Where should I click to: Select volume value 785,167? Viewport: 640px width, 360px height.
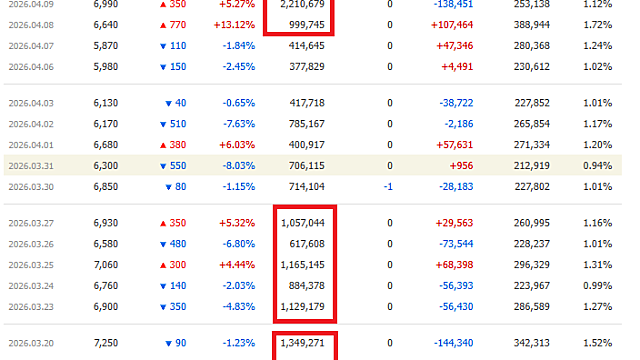[307, 124]
